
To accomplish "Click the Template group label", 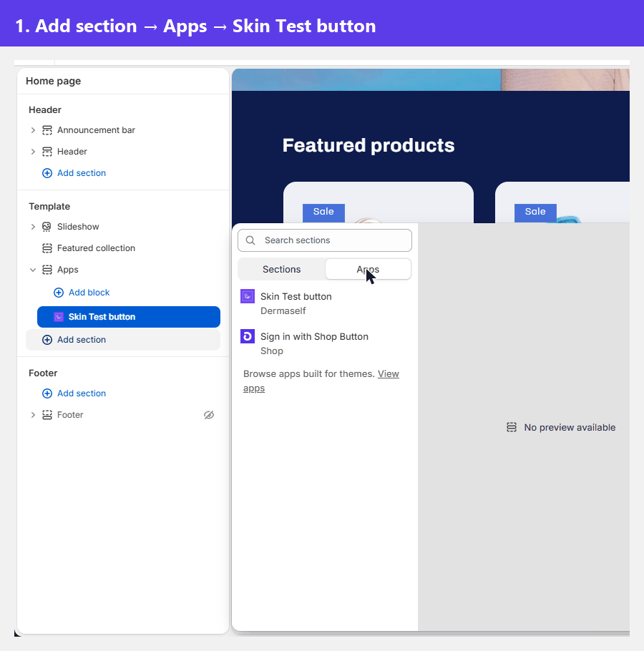I will [x=49, y=206].
